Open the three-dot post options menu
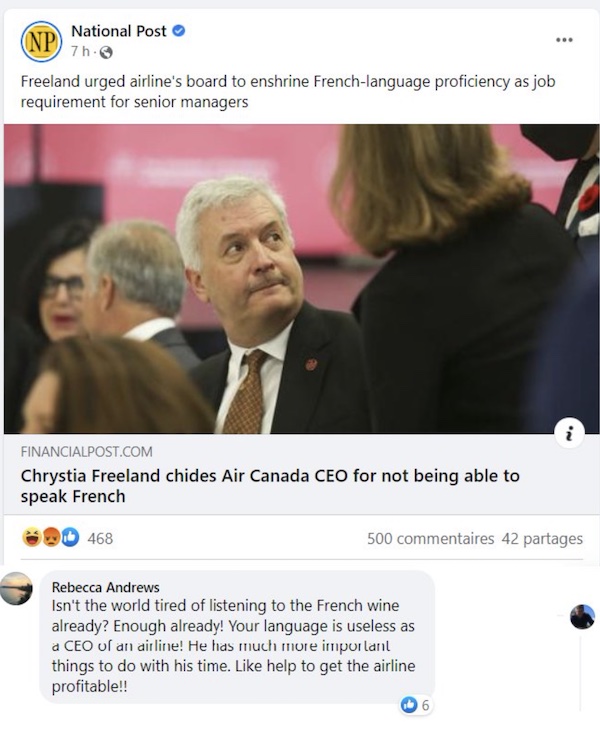The height and width of the screenshot is (741, 600). point(564,40)
